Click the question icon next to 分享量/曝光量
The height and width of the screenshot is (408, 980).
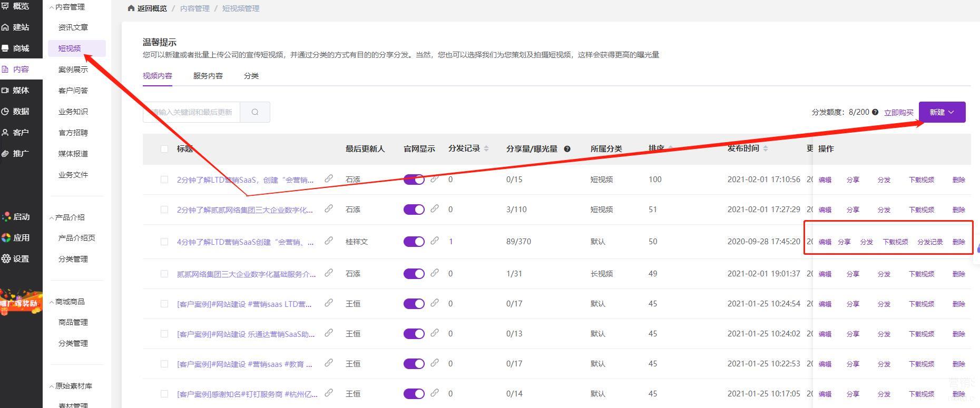pos(567,149)
